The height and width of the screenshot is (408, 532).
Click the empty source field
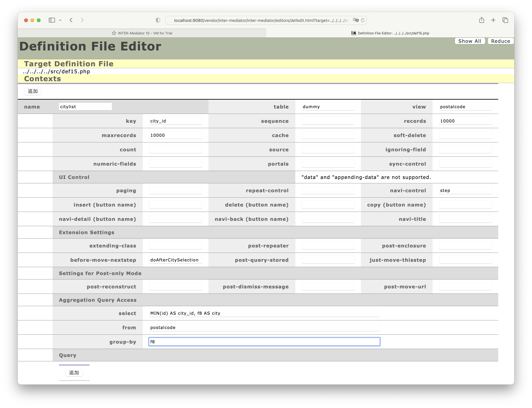[328, 150]
